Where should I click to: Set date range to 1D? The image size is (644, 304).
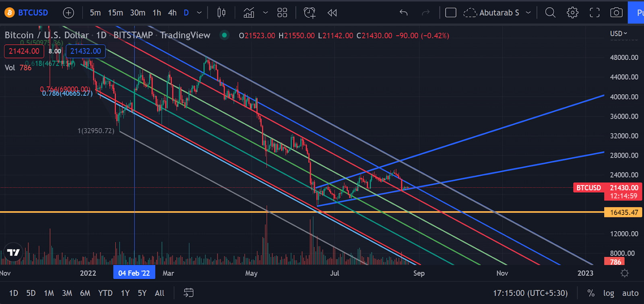pos(14,293)
